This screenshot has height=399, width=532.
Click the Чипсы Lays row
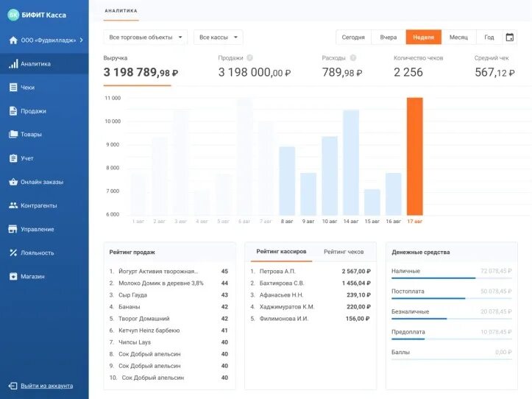point(169,342)
